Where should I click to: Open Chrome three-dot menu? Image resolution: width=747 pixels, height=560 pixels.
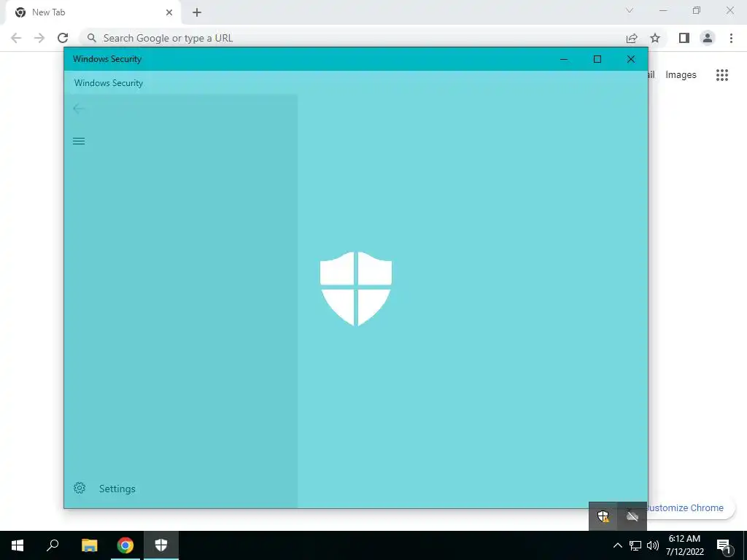click(731, 38)
